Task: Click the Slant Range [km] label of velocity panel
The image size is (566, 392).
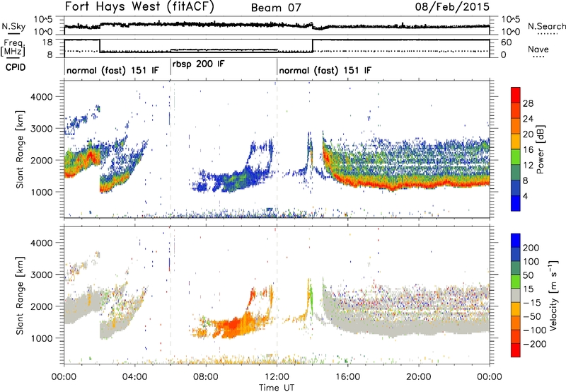Action: coord(20,296)
